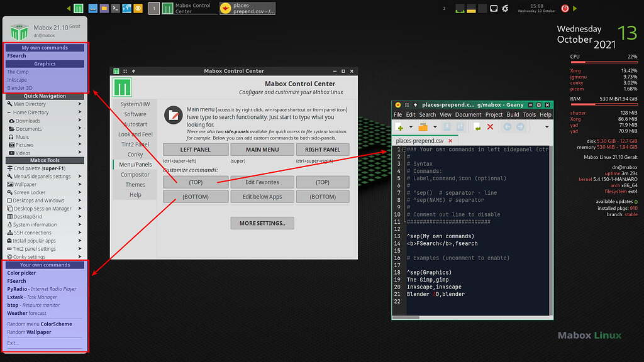Fold the line 1 code block marker
The width and height of the screenshot is (644, 362).
(x=404, y=150)
